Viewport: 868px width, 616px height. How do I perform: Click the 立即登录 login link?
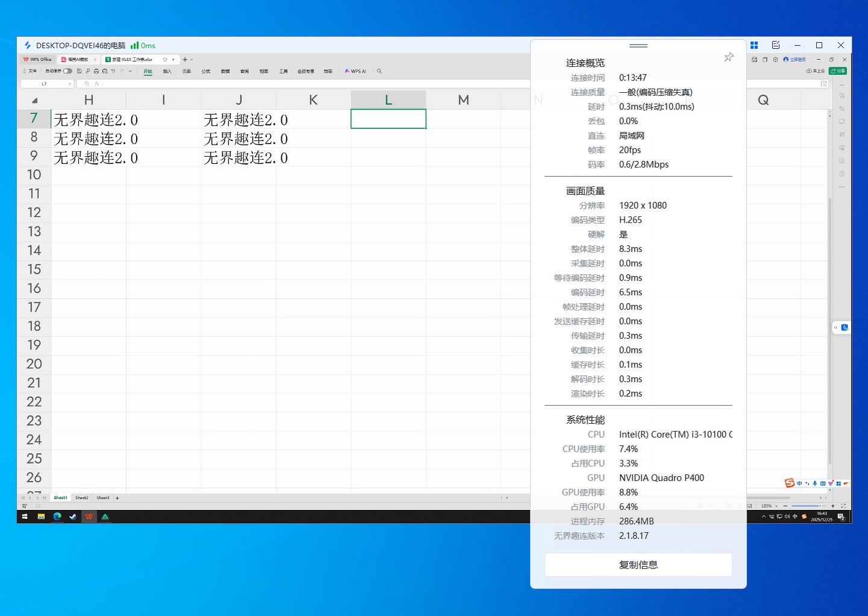[795, 60]
